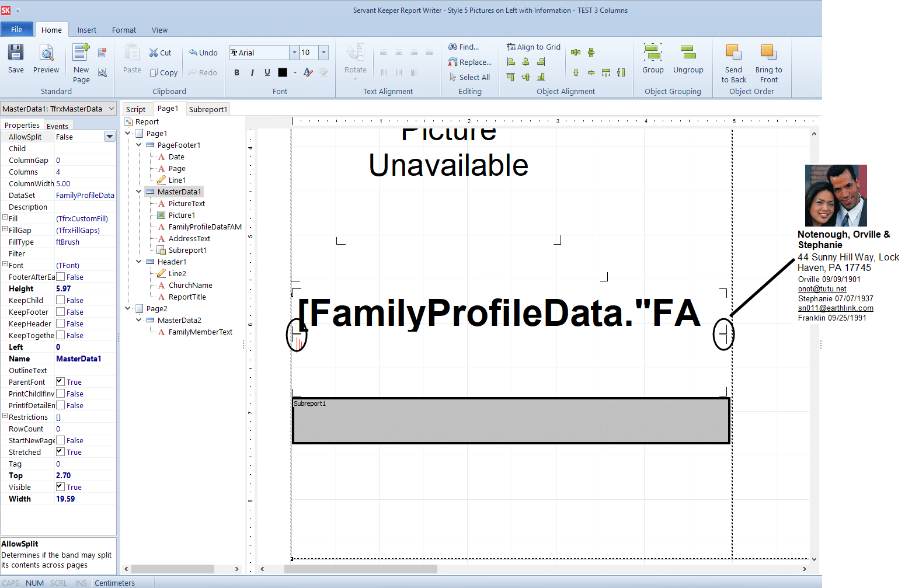Viewport: 905px width, 588px height.
Task: Open report Preview
Action: coord(46,58)
